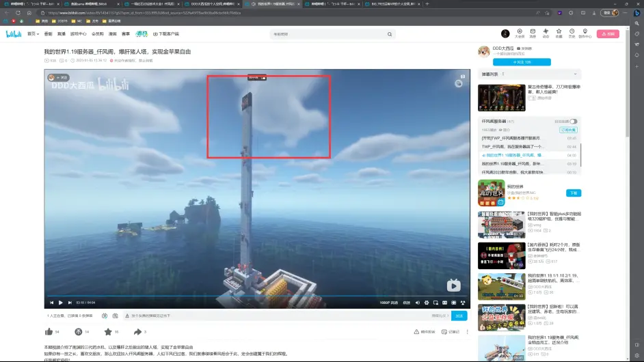Open the 直播 (live) nav menu item

(x=60, y=33)
